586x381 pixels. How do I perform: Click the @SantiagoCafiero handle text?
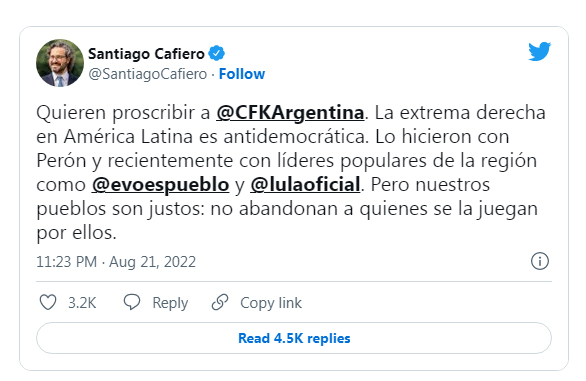(x=147, y=74)
